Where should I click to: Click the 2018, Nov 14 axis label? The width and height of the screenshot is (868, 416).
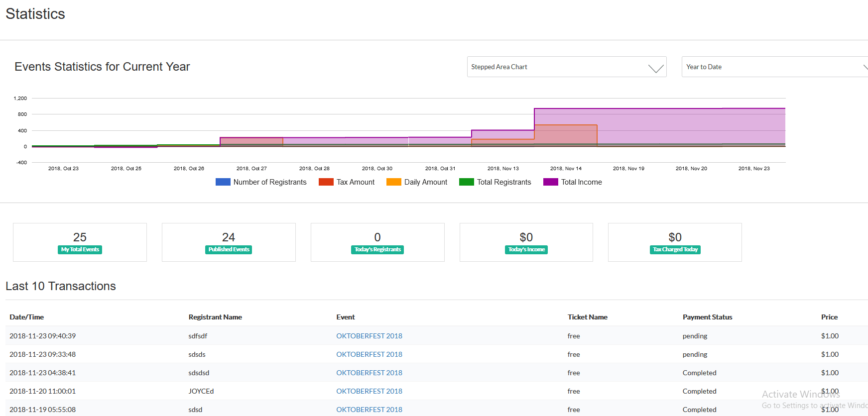(x=566, y=169)
